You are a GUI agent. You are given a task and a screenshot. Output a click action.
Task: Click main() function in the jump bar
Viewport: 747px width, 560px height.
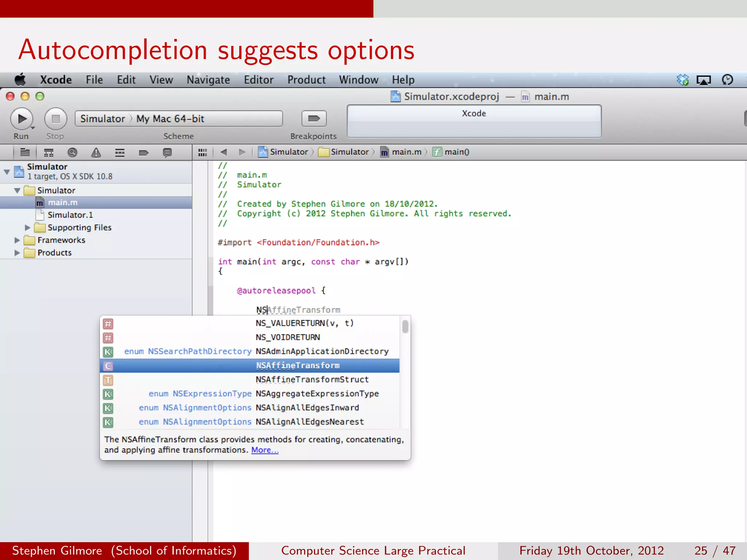coord(451,152)
